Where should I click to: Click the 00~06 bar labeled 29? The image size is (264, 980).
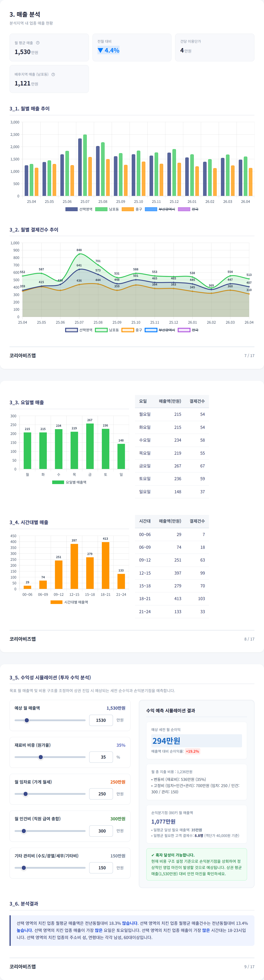click(x=27, y=587)
